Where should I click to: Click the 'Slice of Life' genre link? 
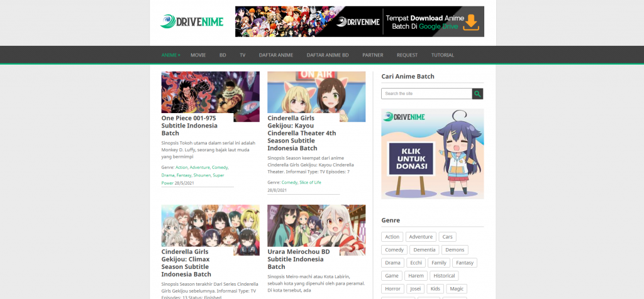311,183
